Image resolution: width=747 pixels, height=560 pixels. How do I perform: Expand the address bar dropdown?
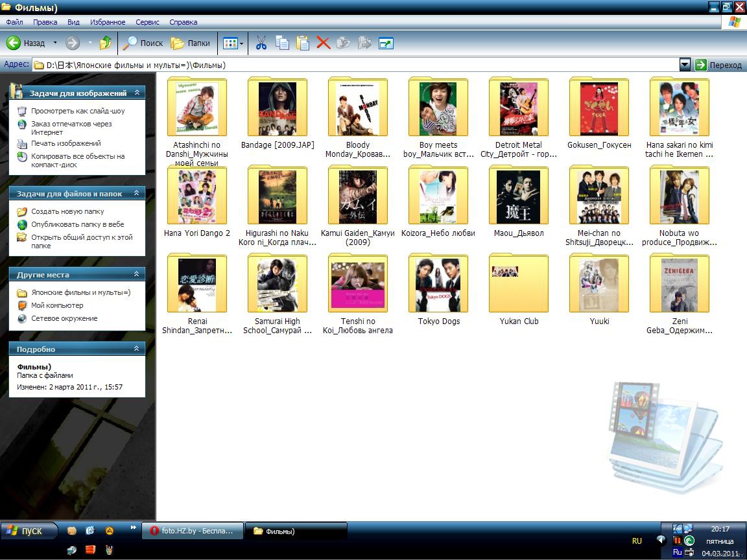(x=685, y=65)
